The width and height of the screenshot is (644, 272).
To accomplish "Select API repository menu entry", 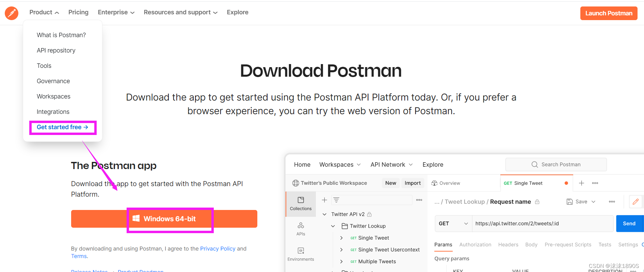I will (56, 50).
